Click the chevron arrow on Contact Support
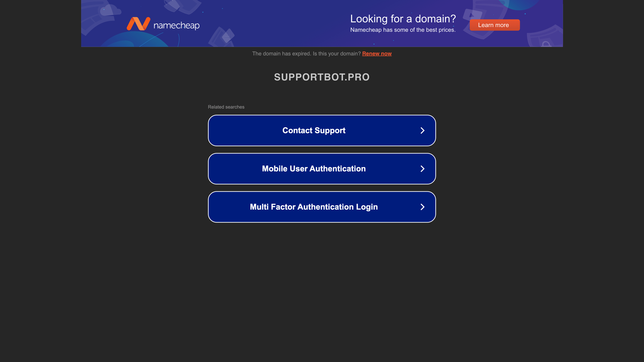 [x=422, y=130]
